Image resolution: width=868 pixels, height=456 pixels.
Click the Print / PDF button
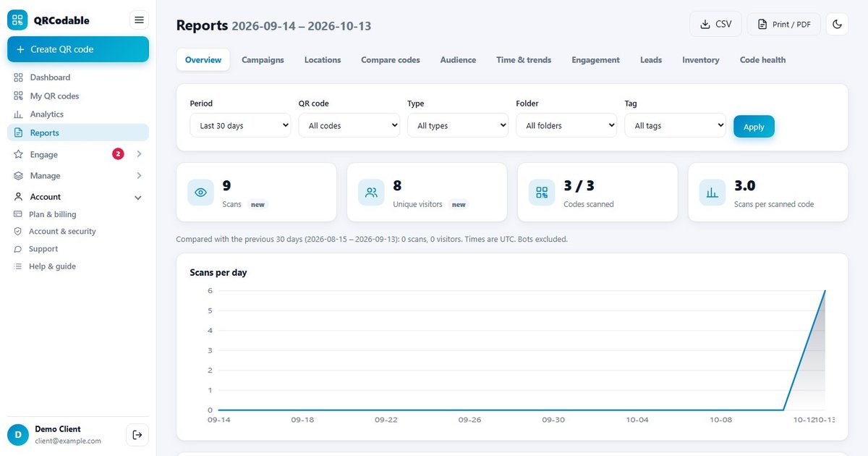(x=784, y=24)
